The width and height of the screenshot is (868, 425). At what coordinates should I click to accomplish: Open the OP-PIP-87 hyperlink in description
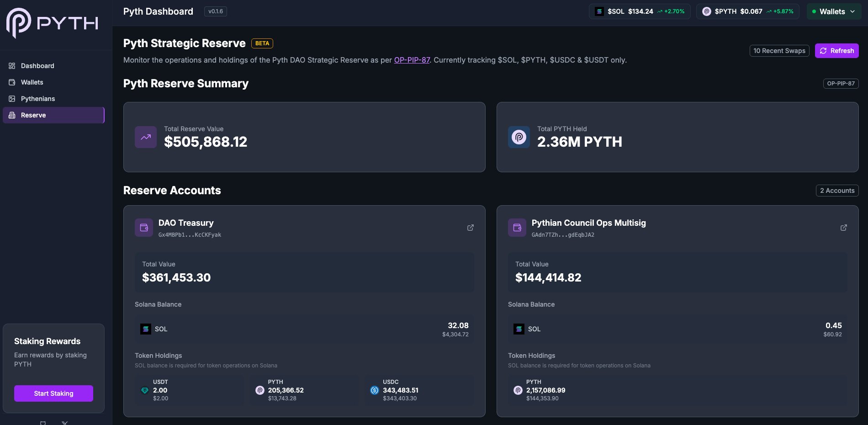click(x=412, y=60)
